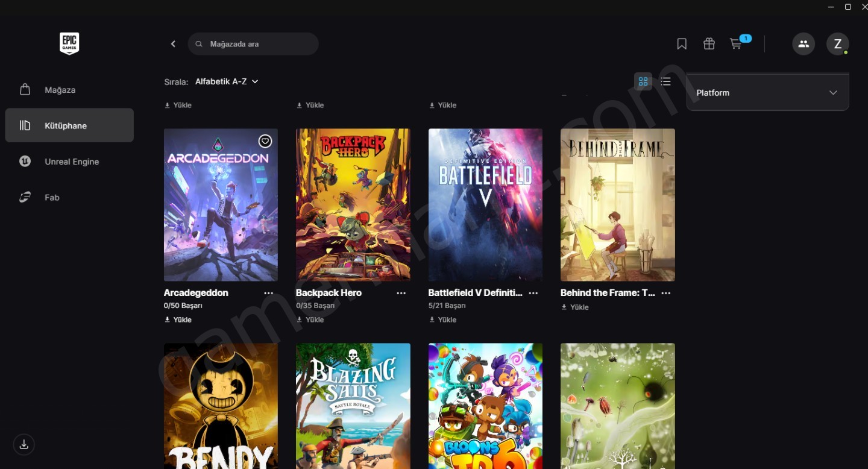Open the Fab section
868x469 pixels.
tap(69, 197)
